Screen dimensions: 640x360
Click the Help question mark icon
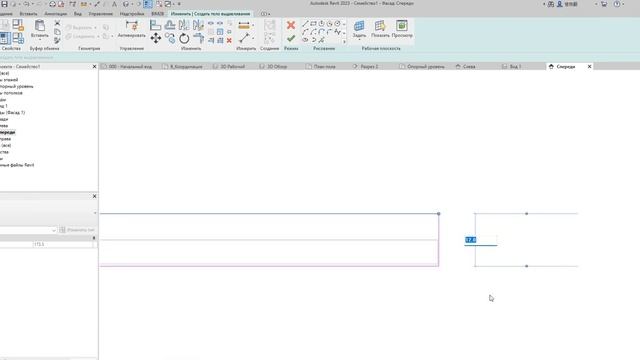(x=617, y=4)
